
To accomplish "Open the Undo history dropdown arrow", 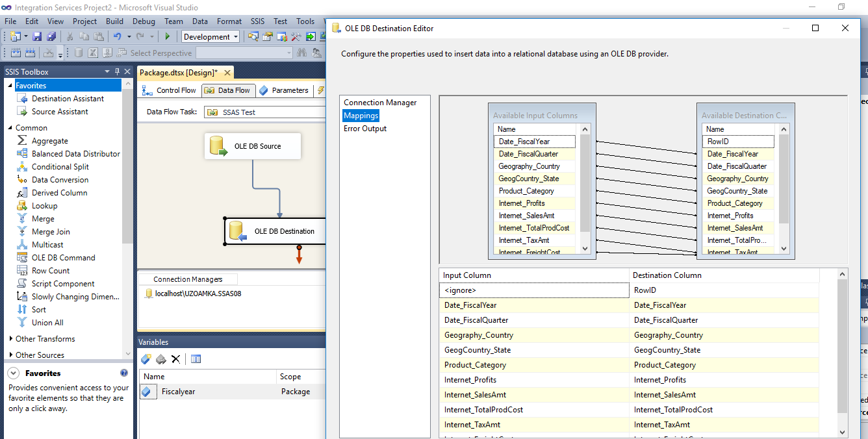I will pyautogui.click(x=129, y=37).
